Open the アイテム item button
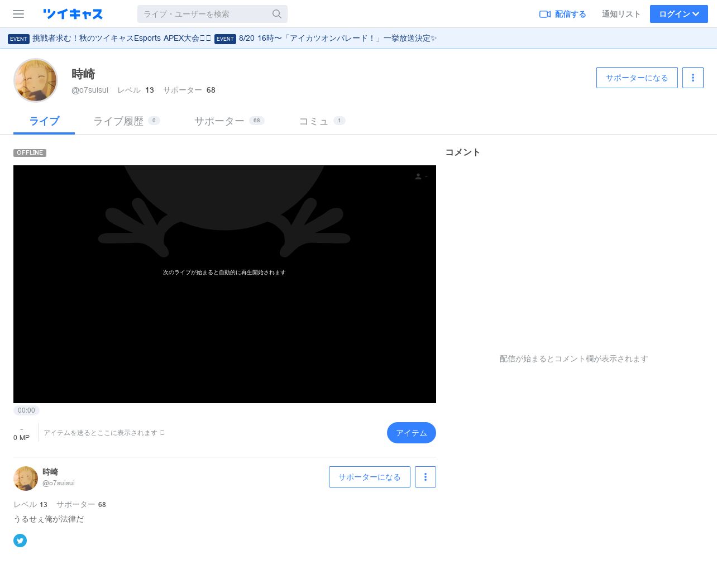Screen dimensions: 717x588 pyautogui.click(x=412, y=433)
